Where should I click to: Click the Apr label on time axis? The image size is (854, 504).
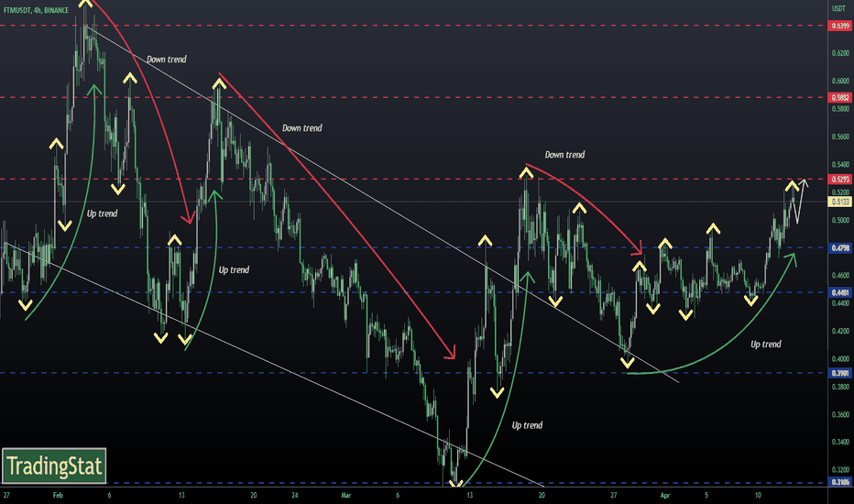[x=665, y=495]
